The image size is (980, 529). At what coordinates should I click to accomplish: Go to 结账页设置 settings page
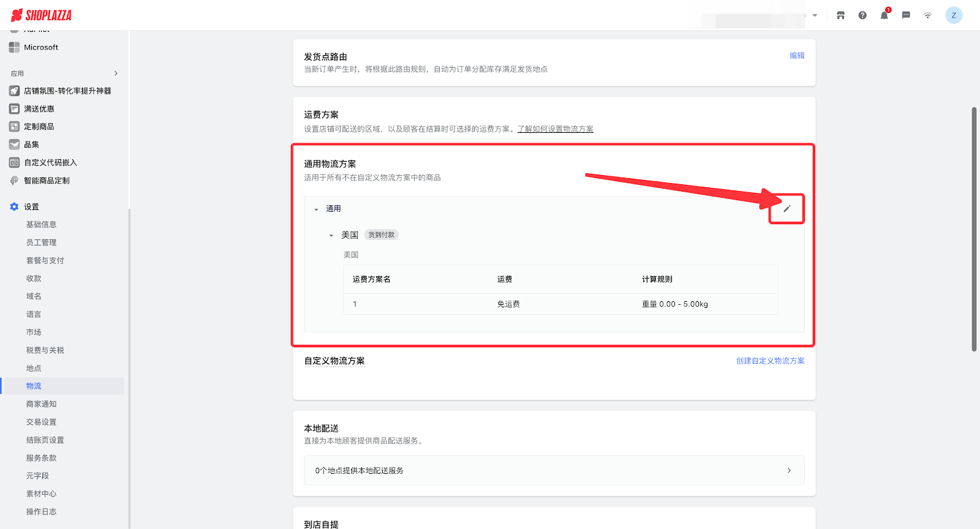click(45, 440)
